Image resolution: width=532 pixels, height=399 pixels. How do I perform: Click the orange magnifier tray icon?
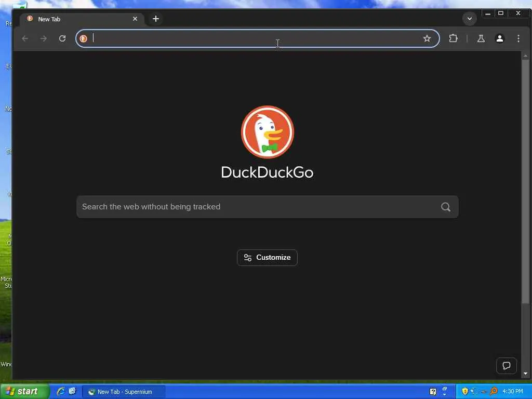(x=494, y=391)
